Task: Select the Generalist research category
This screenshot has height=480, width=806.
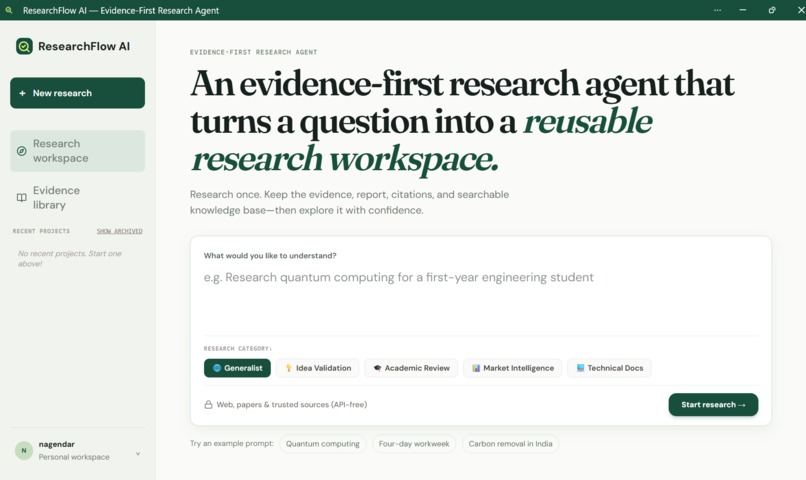Action: coord(237,368)
